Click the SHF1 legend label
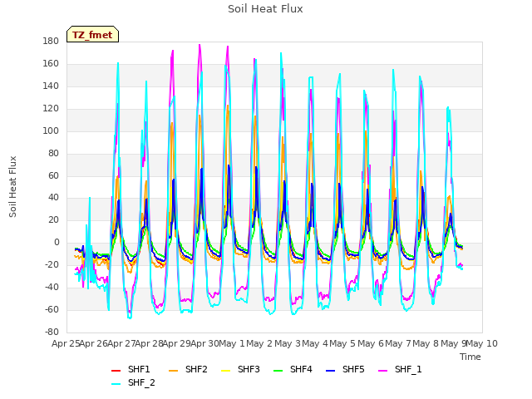Image resolution: width=532 pixels, height=399 pixels. point(139,369)
